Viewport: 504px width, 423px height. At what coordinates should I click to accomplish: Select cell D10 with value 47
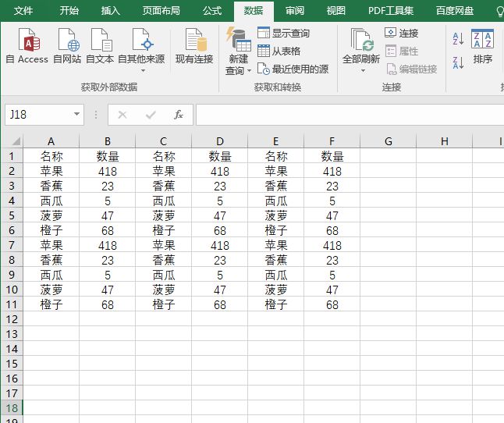click(x=220, y=290)
